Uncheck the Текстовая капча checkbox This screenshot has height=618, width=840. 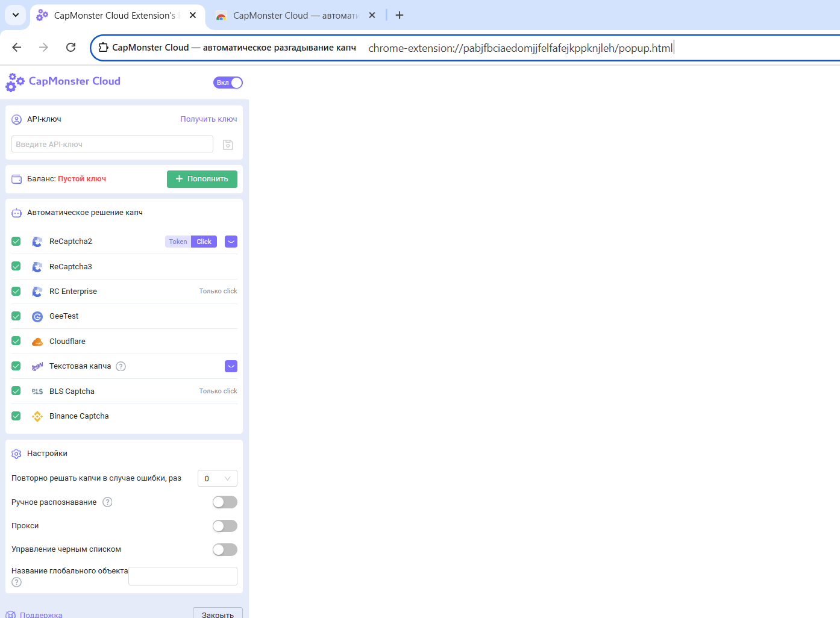(16, 366)
